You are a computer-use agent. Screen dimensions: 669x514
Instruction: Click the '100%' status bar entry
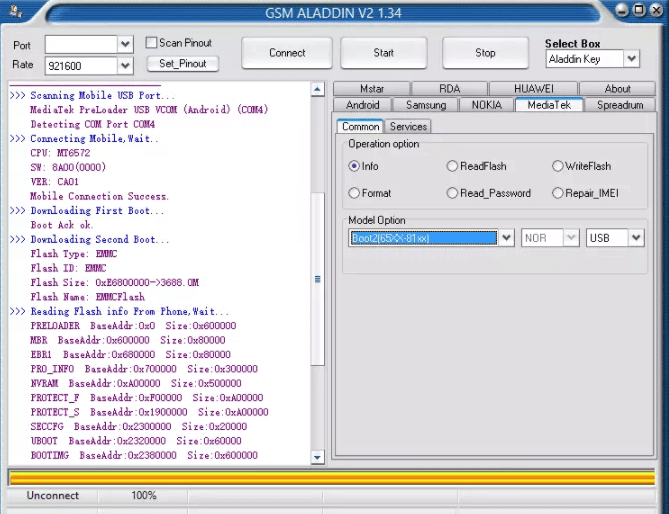(x=144, y=495)
